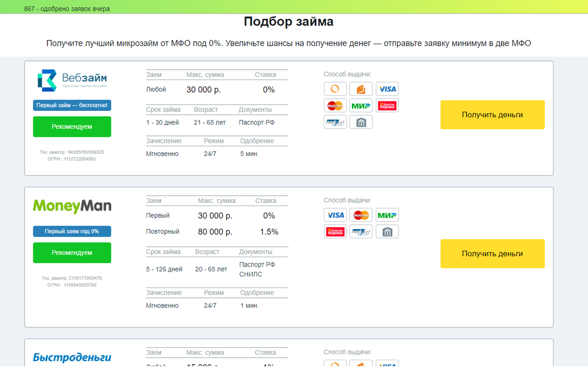Screen dimensions: 588x368
Task: Click the 'Подбор займа' heading
Action: (289, 22)
